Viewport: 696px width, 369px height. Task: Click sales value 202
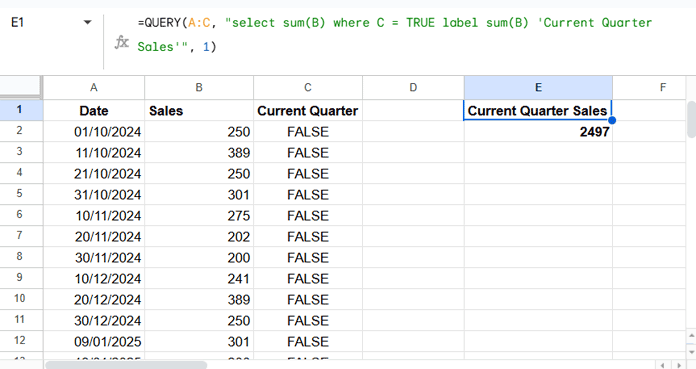199,236
